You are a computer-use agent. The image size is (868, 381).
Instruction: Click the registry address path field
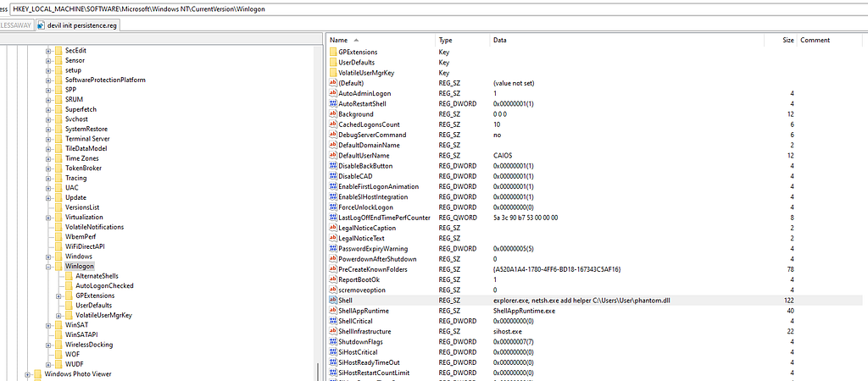coord(438,8)
